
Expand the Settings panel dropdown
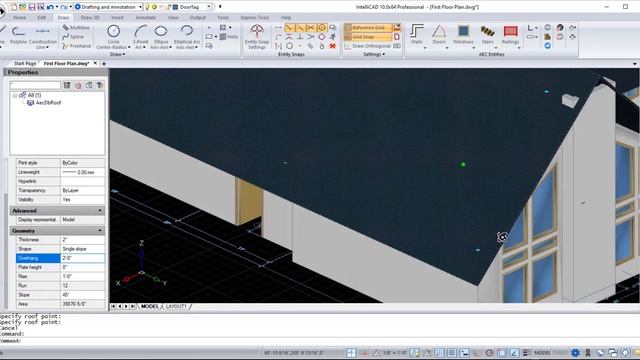(374, 54)
